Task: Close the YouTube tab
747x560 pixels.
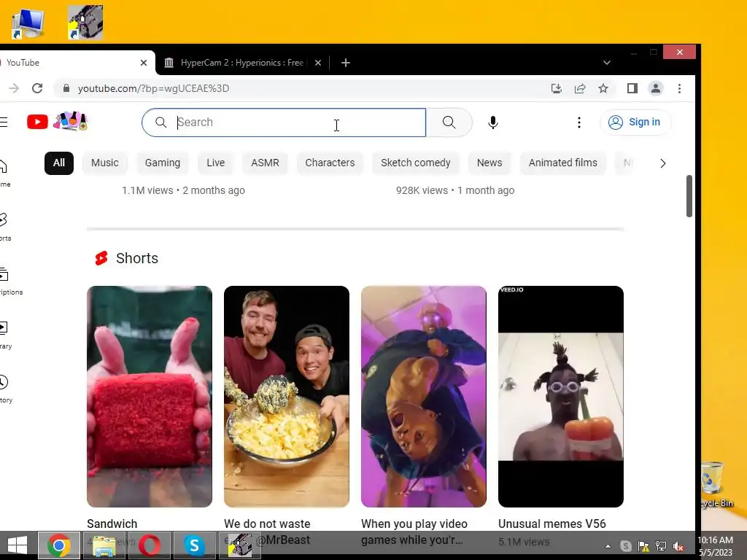Action: pyautogui.click(x=144, y=63)
